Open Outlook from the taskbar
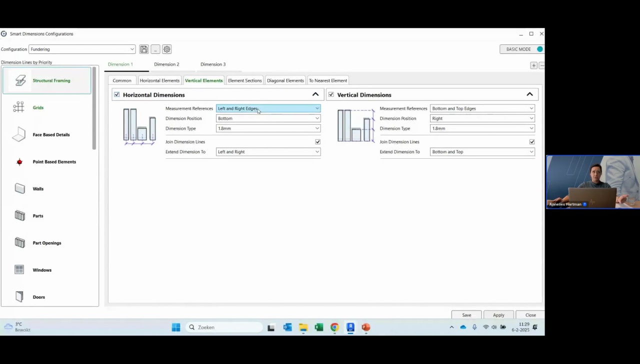The height and width of the screenshot is (364, 640). click(287, 328)
